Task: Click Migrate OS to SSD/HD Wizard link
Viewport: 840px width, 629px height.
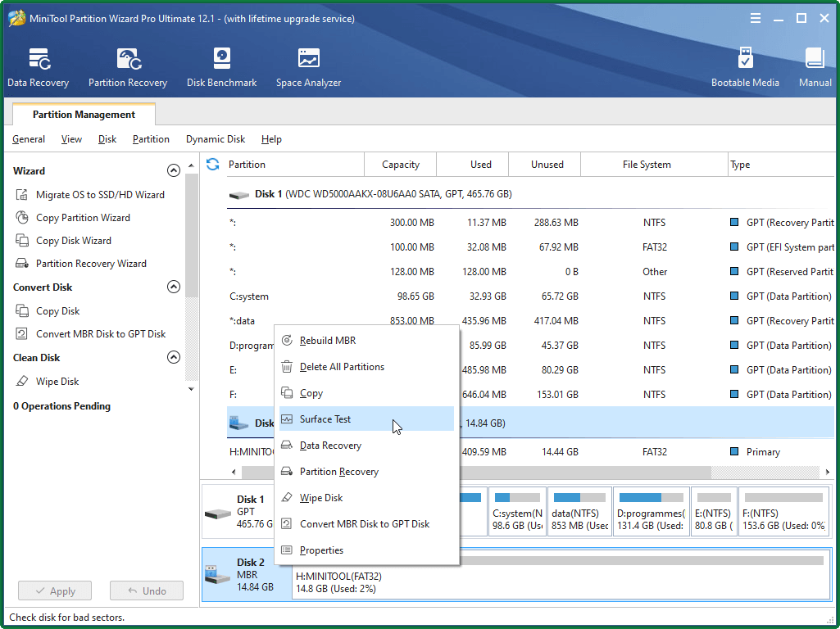Action: click(100, 194)
